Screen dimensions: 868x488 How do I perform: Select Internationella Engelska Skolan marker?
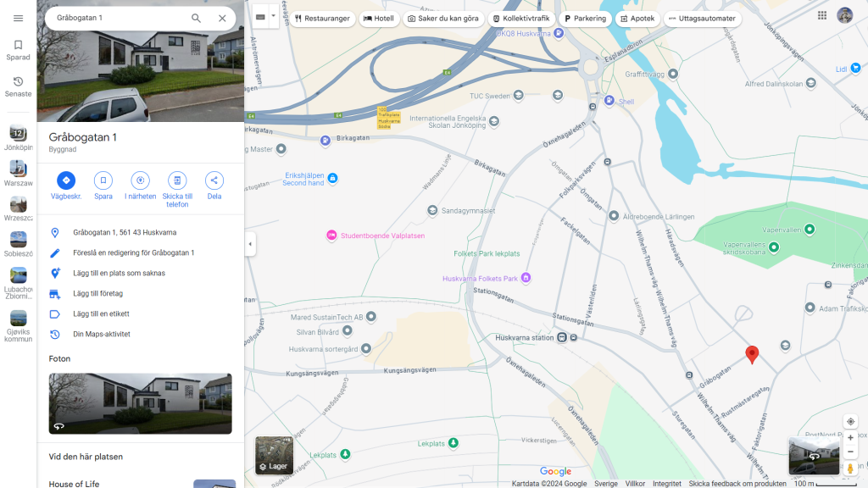click(494, 121)
